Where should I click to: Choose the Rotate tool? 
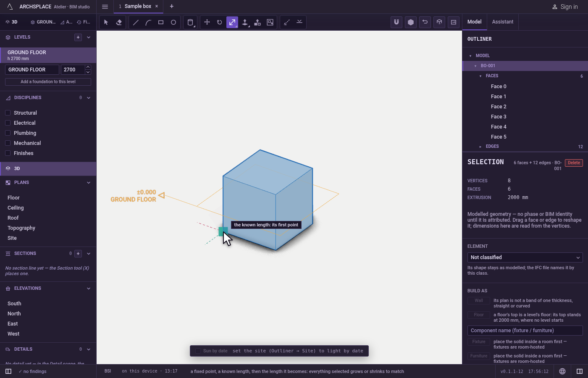[220, 22]
